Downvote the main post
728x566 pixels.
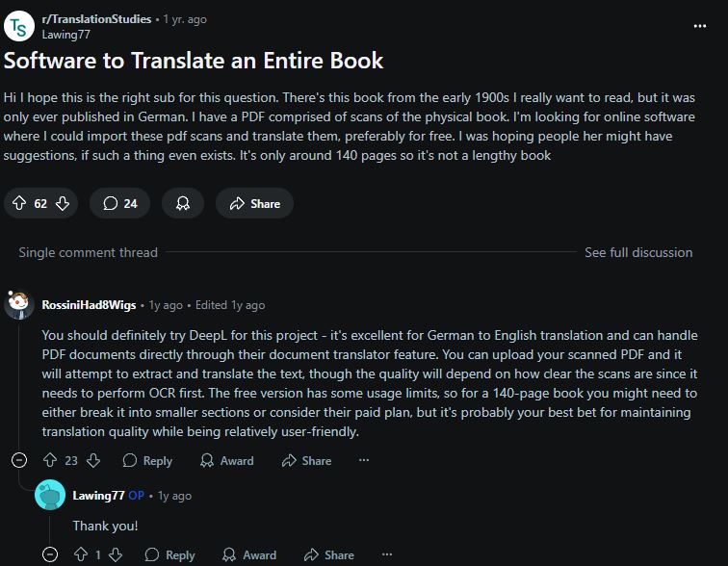pos(63,203)
